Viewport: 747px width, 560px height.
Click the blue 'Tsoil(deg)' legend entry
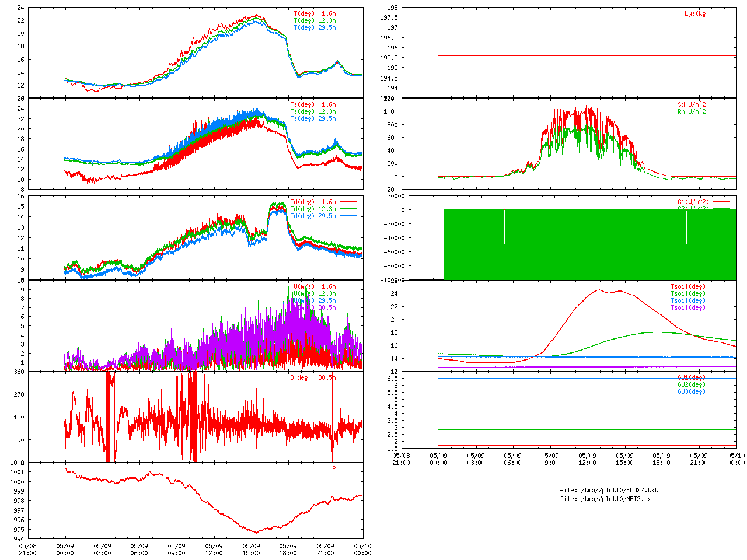(700, 301)
